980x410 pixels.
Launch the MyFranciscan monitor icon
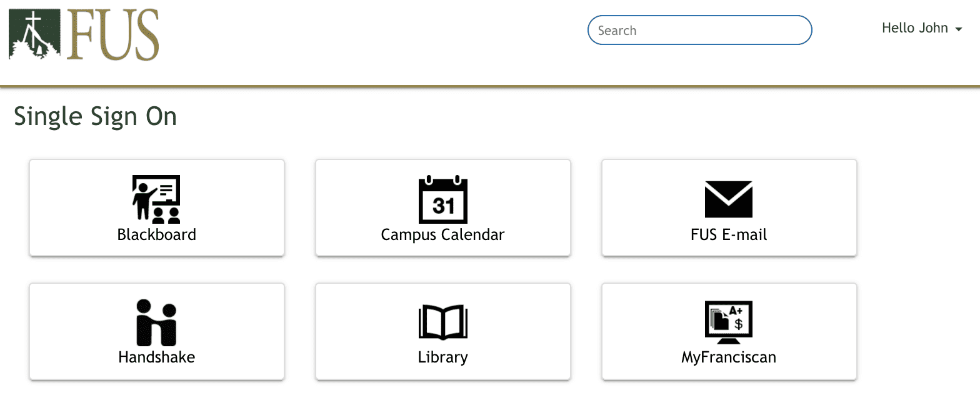pyautogui.click(x=729, y=322)
